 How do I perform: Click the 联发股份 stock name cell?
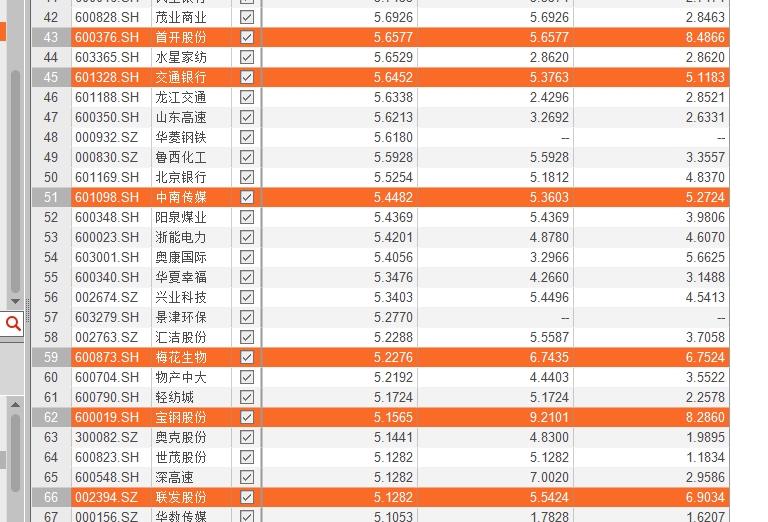tap(181, 497)
